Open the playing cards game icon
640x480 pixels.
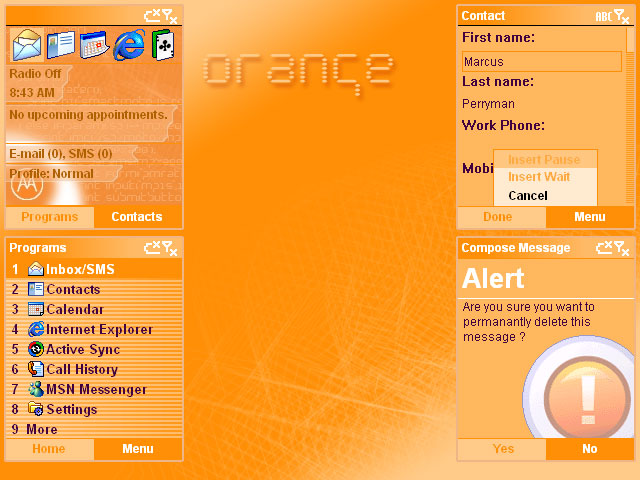tap(163, 45)
